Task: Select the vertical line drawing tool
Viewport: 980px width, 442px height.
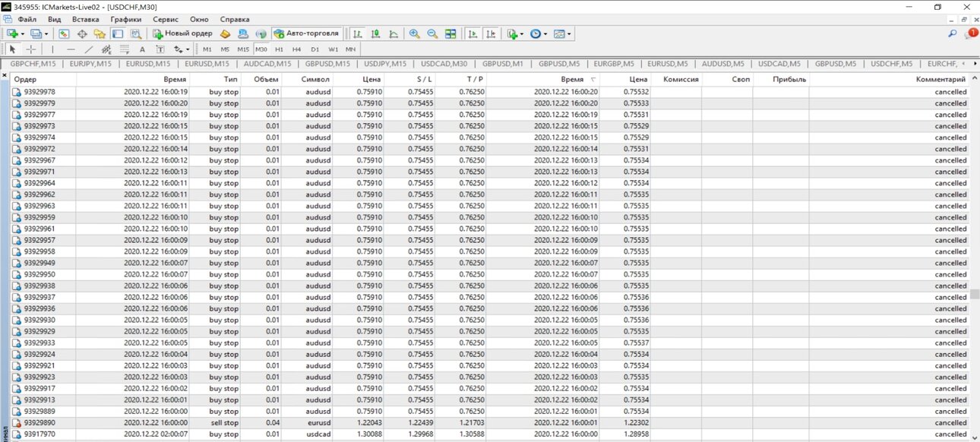Action: click(x=52, y=49)
